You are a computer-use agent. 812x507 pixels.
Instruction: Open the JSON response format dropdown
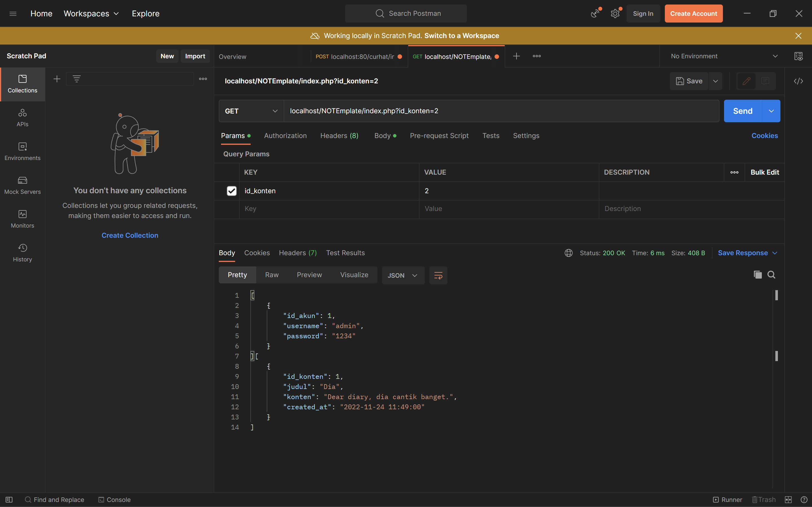click(403, 275)
